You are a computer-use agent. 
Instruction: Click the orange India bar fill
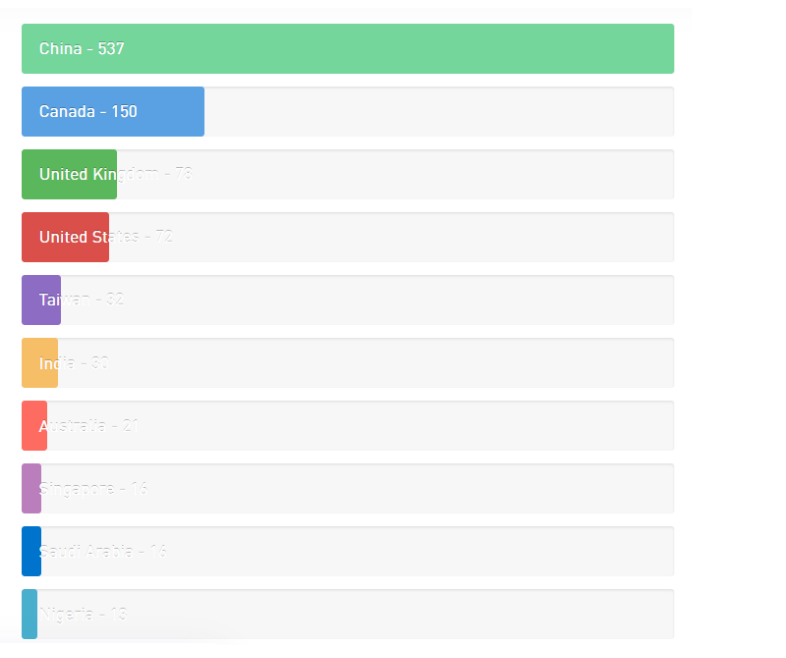(x=39, y=363)
